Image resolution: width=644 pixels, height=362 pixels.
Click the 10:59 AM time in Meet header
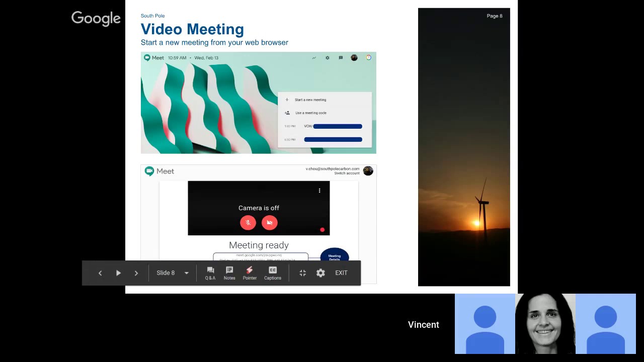177,58
